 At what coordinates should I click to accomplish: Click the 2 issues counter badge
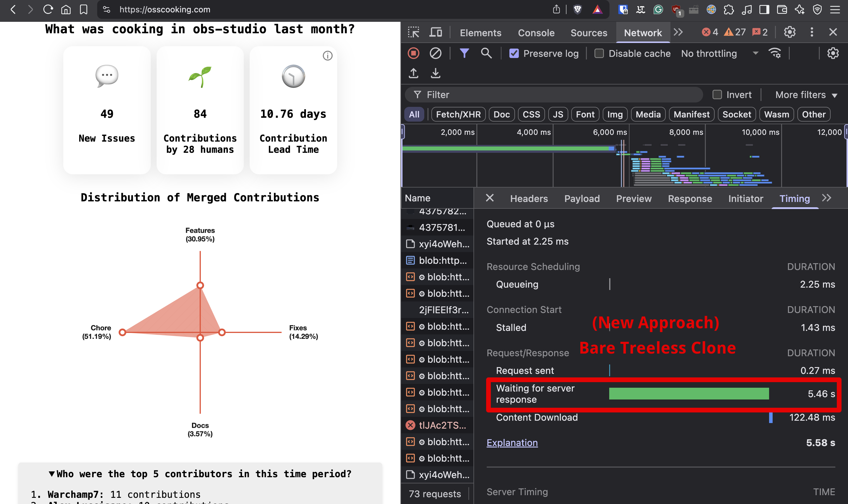[x=760, y=32]
